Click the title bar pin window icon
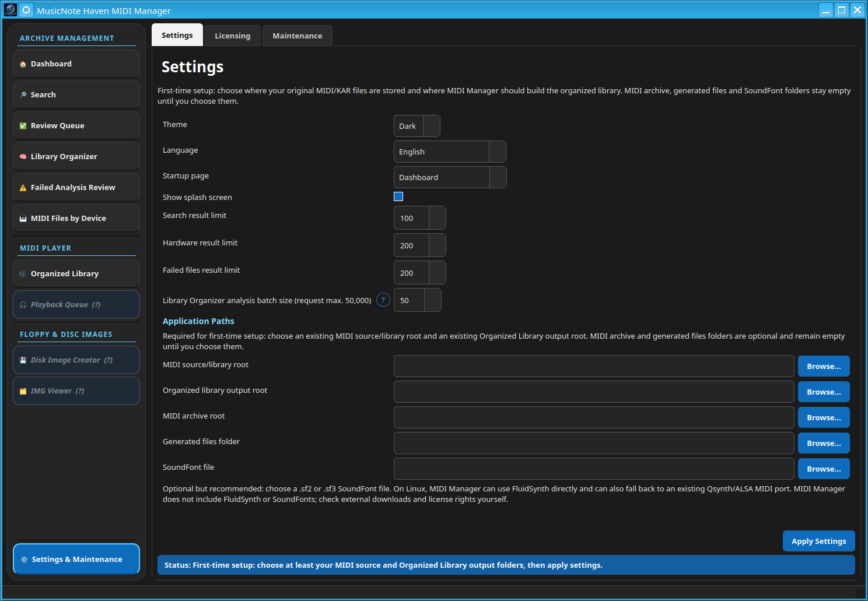 26,10
